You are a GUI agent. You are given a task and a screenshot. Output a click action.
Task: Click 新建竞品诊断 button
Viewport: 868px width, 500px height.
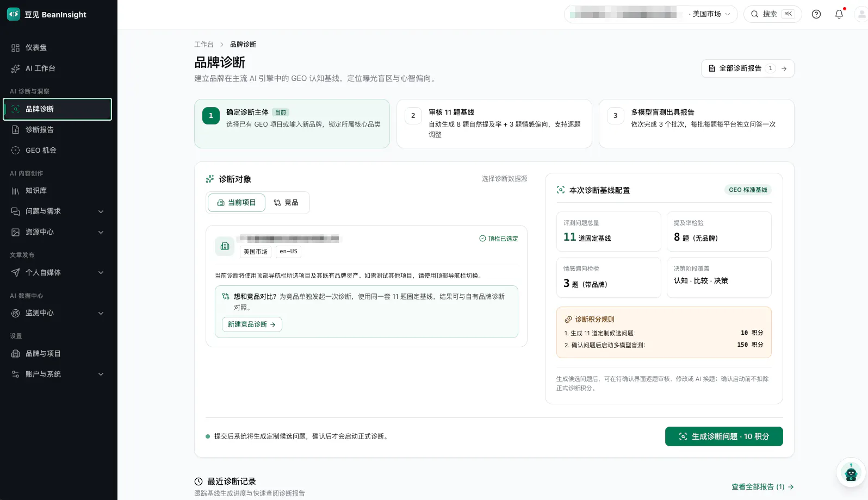(x=252, y=324)
